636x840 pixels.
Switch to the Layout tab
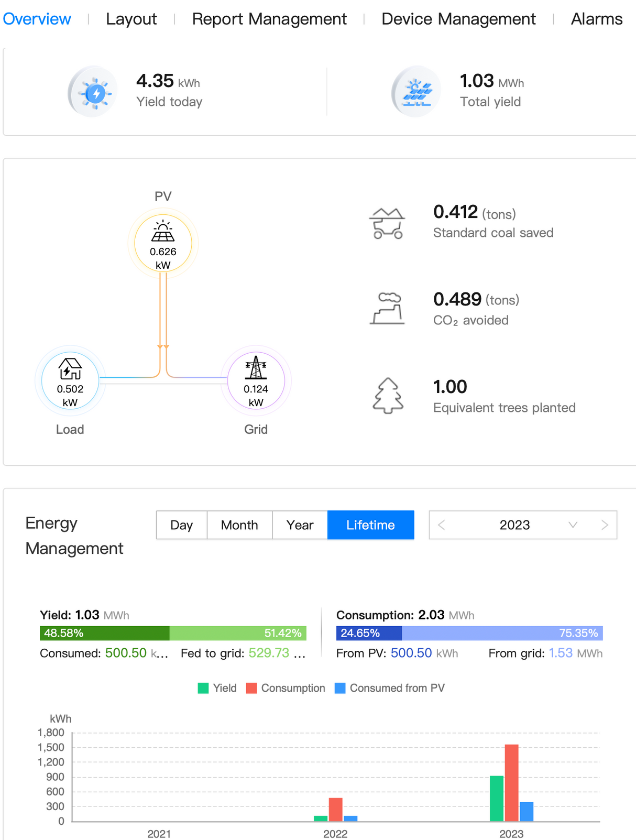click(x=131, y=19)
